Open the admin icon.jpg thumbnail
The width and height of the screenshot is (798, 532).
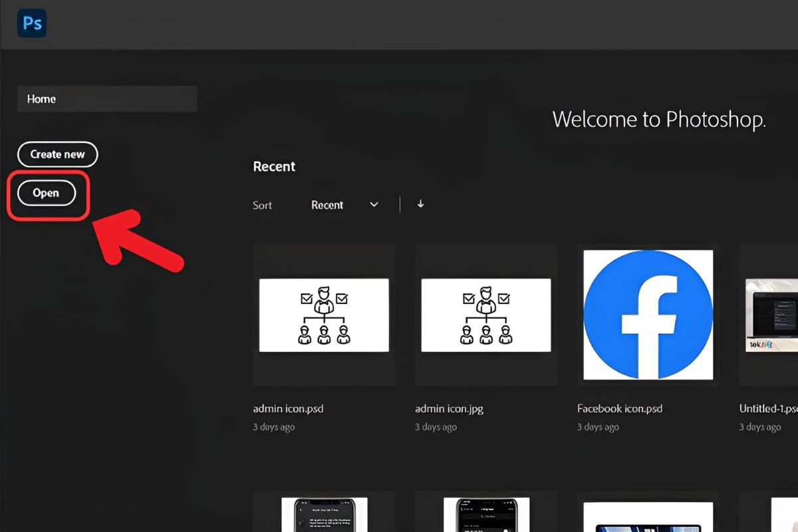pyautogui.click(x=486, y=315)
